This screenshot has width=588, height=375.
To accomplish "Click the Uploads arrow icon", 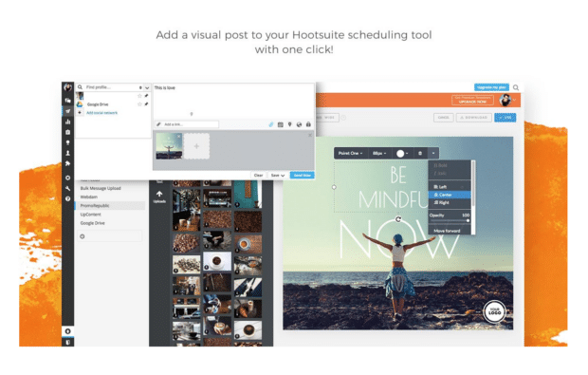I will 159,194.
